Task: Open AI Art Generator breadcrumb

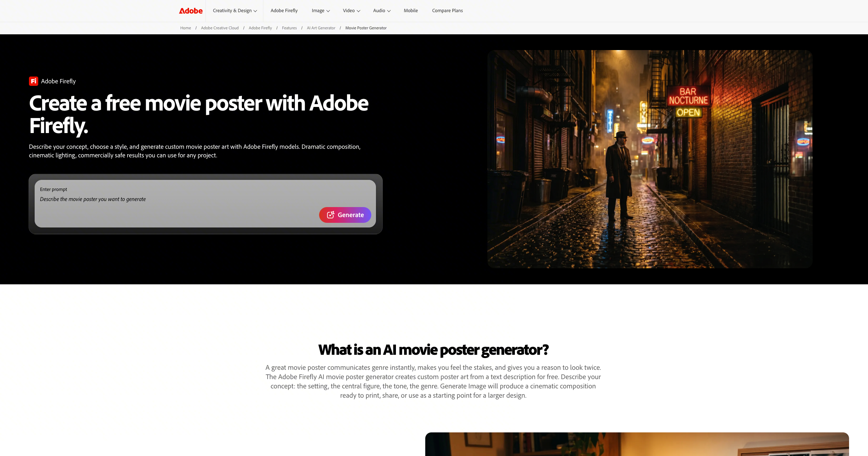Action: (321, 28)
